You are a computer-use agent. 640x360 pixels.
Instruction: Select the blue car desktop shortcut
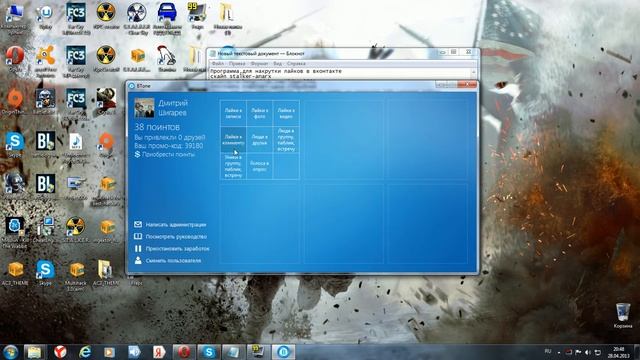tap(167, 18)
